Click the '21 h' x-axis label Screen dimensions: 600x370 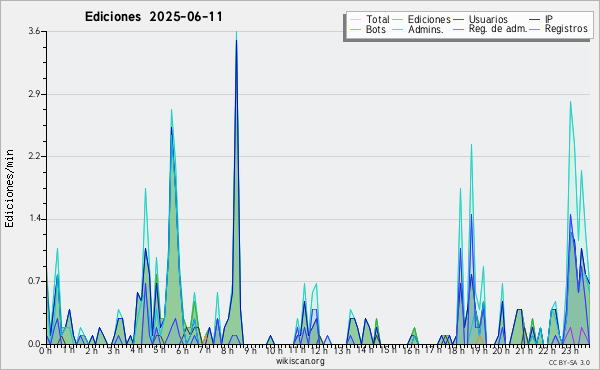pyautogui.click(x=523, y=351)
